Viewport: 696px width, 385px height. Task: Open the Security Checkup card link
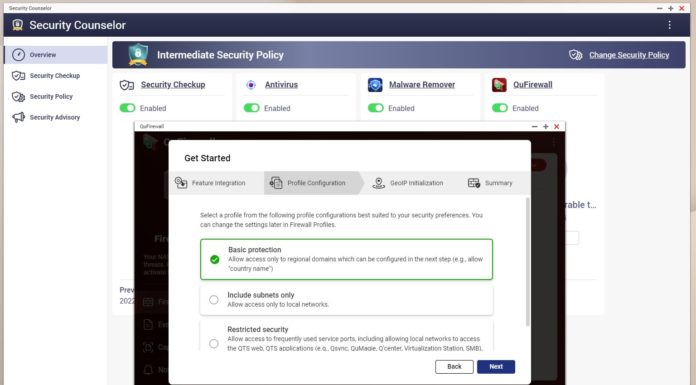(x=173, y=84)
